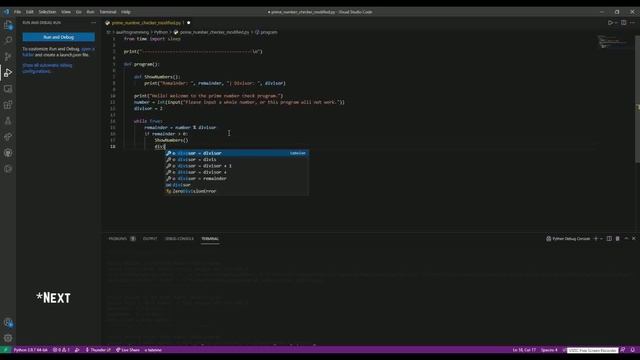Open the Edit menu
Image resolution: width=640 pixels, height=360 pixels.
point(30,12)
